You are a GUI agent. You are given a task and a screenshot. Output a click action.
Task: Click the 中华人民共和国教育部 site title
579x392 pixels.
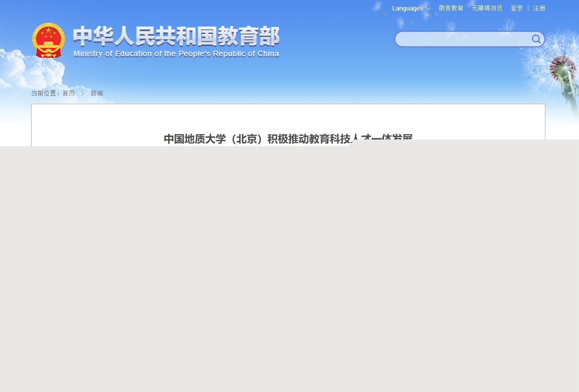click(176, 36)
